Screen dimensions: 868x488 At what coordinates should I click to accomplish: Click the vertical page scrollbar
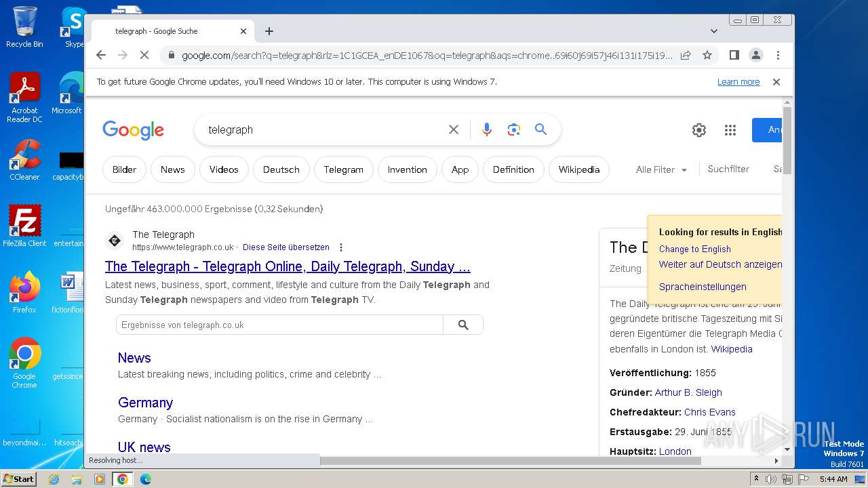(x=787, y=141)
